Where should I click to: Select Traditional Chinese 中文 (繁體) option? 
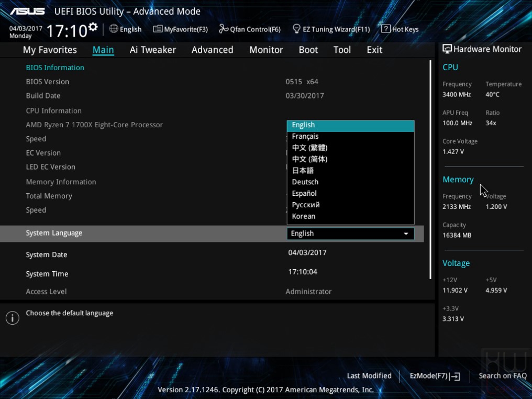point(350,148)
